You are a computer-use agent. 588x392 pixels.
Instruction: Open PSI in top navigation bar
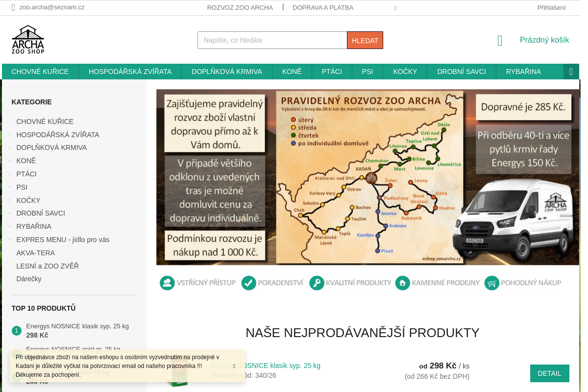tap(367, 72)
